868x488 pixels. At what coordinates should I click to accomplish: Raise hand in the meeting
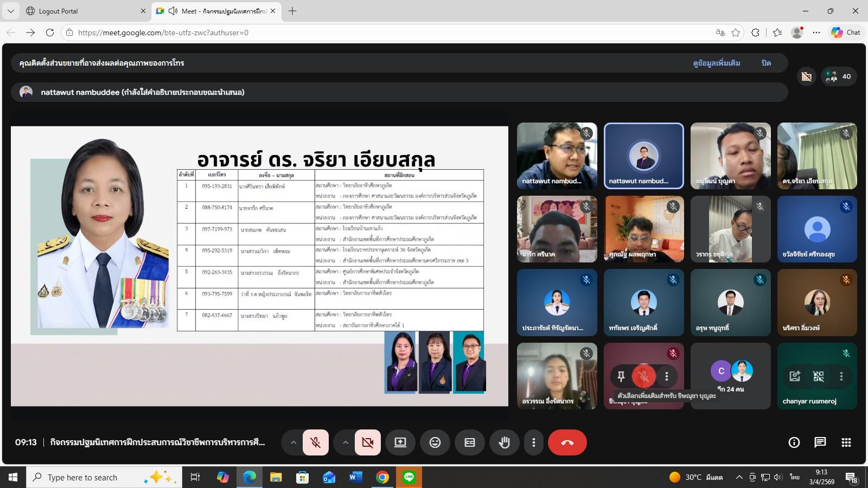coord(504,442)
